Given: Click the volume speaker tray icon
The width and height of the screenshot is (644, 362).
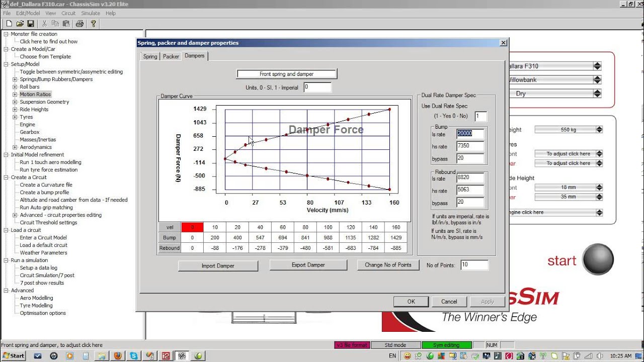Looking at the screenshot, I should pyautogui.click(x=600, y=356).
